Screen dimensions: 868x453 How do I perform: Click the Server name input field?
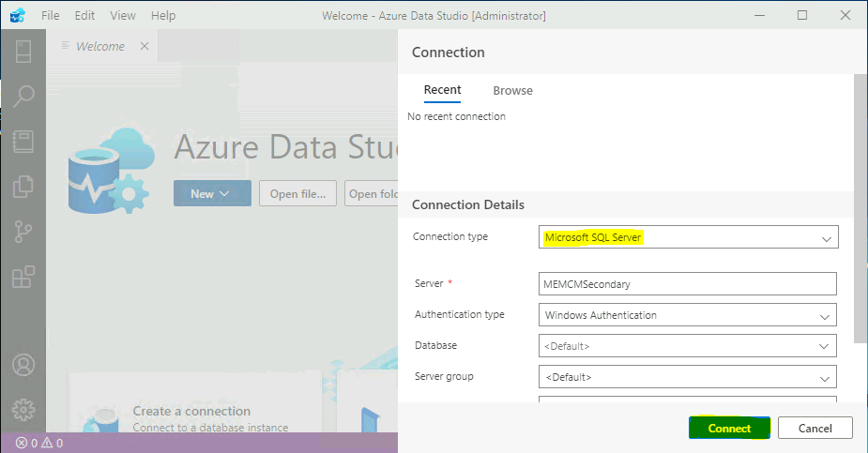tap(687, 284)
